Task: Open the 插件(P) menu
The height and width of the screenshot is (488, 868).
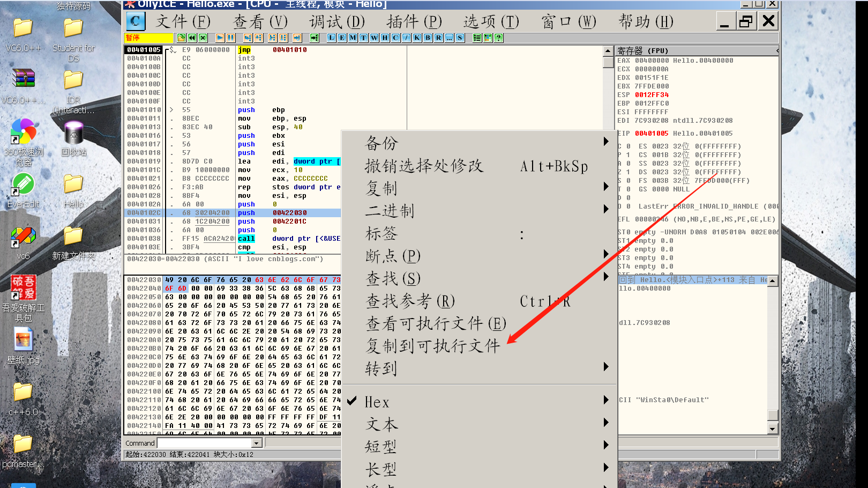Action: pos(414,21)
